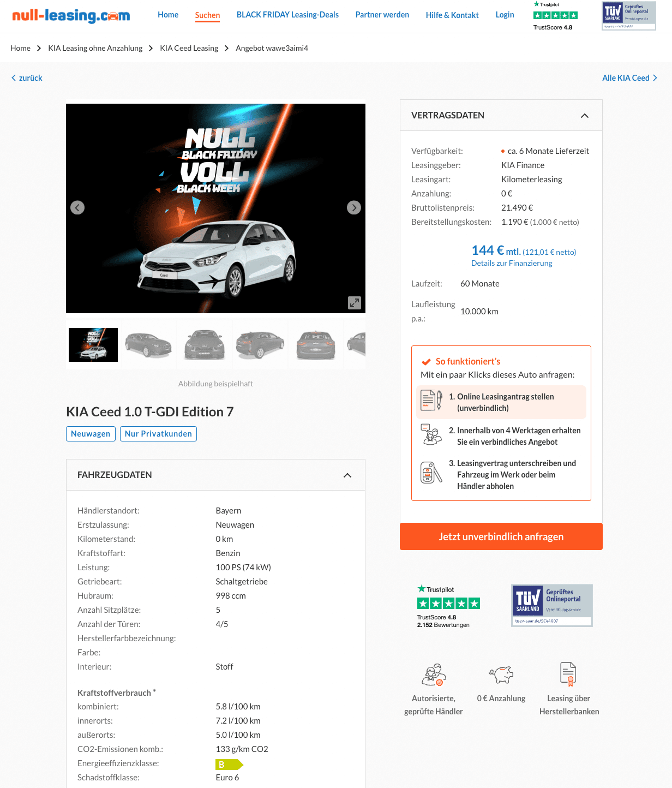This screenshot has width=672, height=788.
Task: Click the authorized dealers icon
Action: tap(434, 674)
